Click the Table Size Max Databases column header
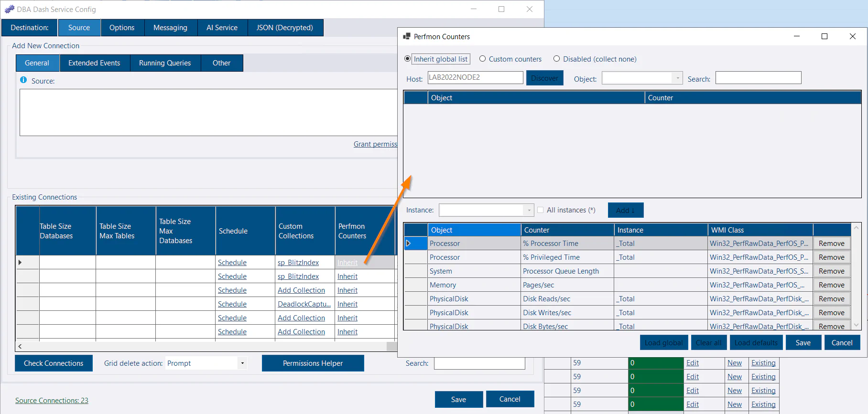This screenshot has height=414, width=868. (x=185, y=231)
